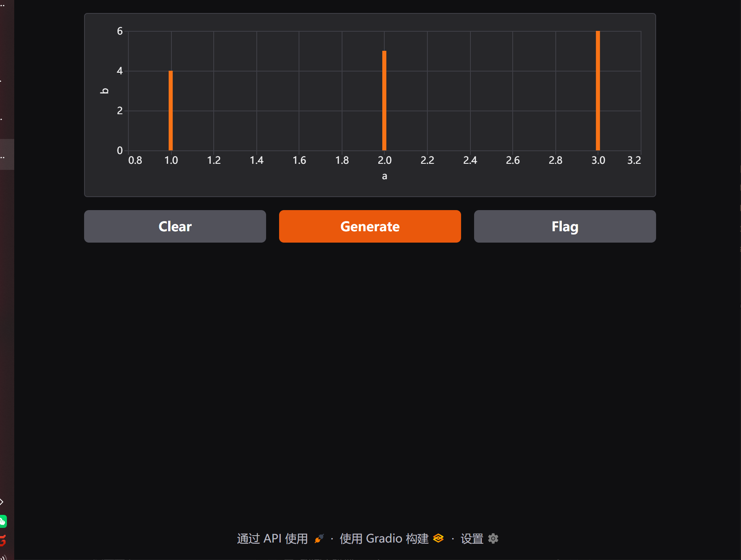
Task: Click the gear icon next to 设置
Action: (493, 538)
